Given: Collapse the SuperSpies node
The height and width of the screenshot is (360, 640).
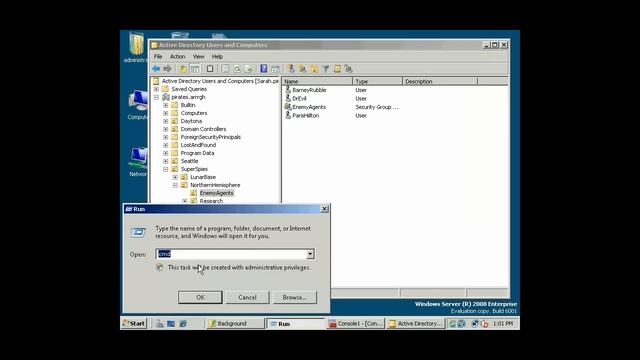Looking at the screenshot, I should click(166, 169).
